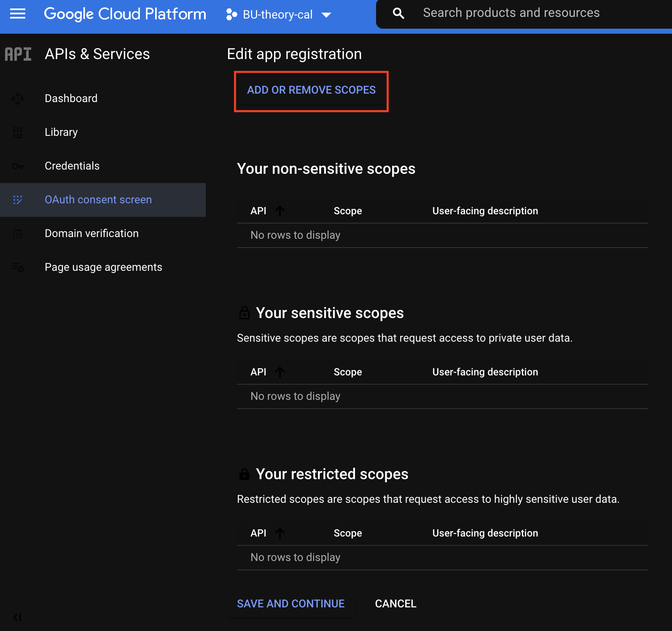
Task: Click User-facing description header in non-sensitive table
Action: pyautogui.click(x=485, y=211)
